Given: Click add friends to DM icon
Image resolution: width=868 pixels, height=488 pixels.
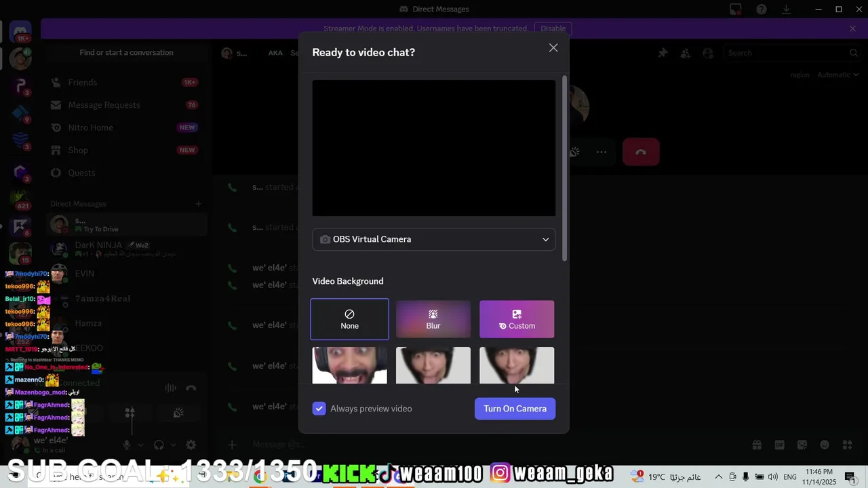Looking at the screenshot, I should pos(686,53).
